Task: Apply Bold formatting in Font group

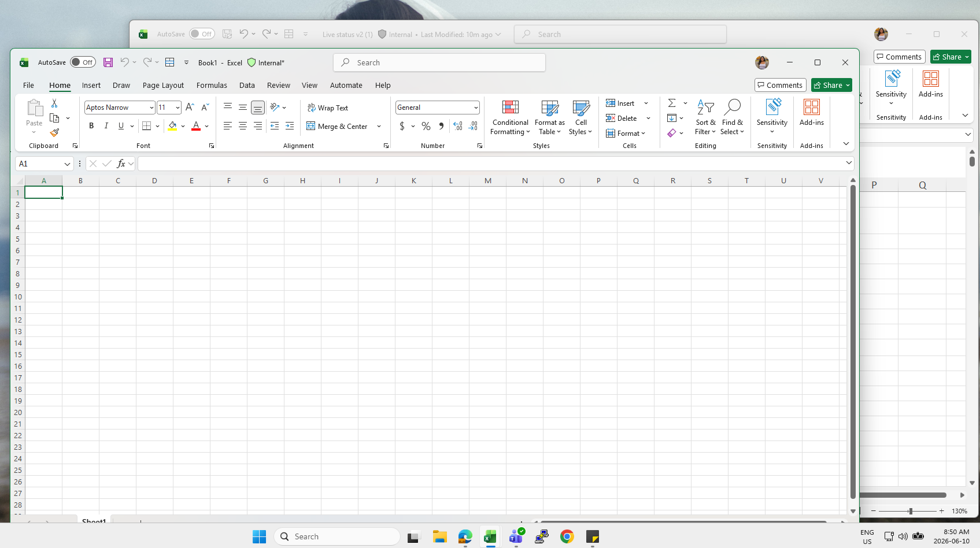Action: pos(91,126)
